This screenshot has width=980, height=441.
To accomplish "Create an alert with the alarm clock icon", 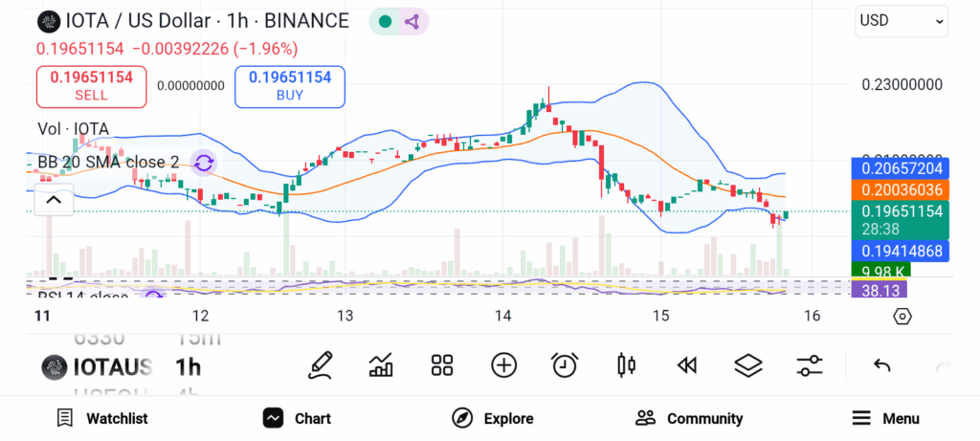I will click(565, 364).
